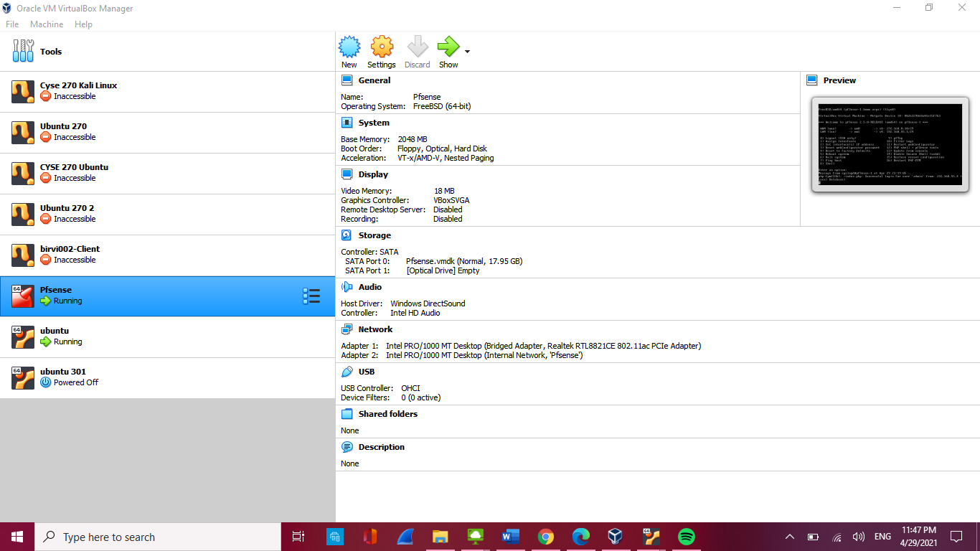980x551 pixels.
Task: Click the Tools icon in left panel
Action: click(23, 52)
